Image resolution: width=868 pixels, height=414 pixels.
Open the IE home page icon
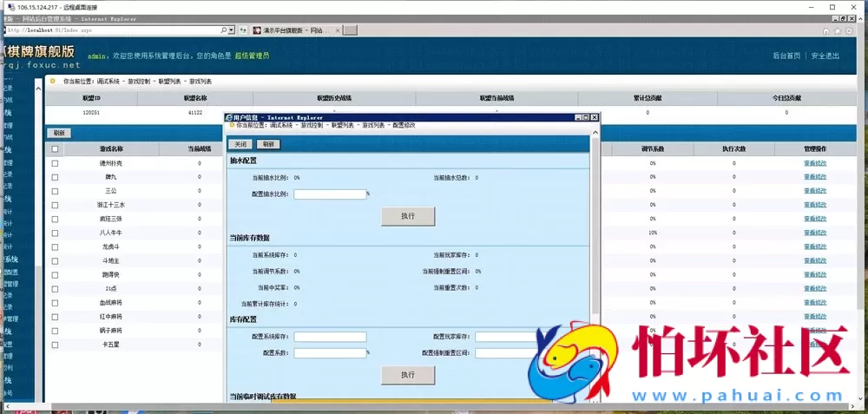[826, 31]
